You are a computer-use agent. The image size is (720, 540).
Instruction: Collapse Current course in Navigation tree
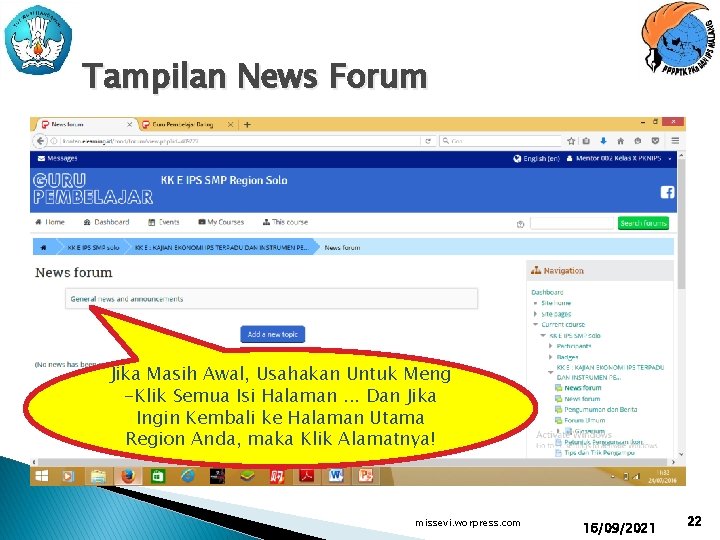[535, 325]
